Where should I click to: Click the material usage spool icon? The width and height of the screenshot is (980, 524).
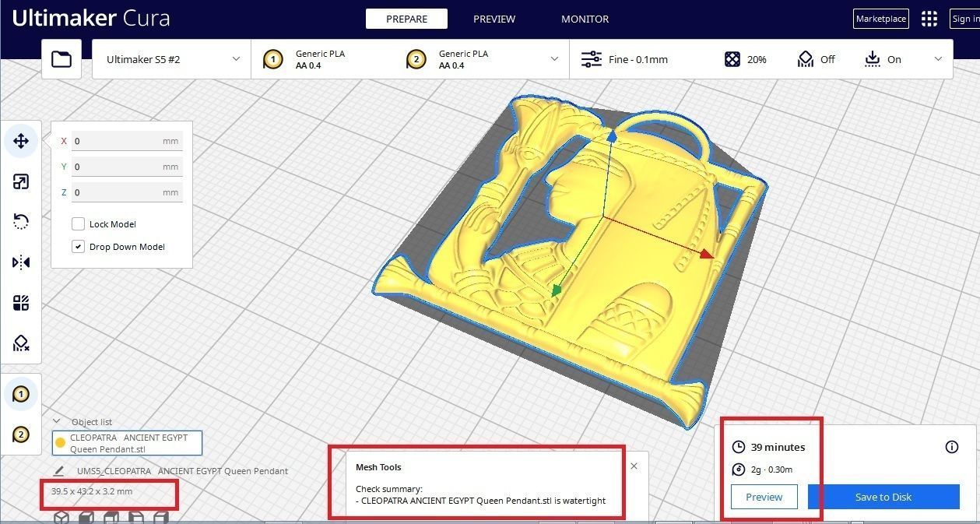pyautogui.click(x=739, y=469)
